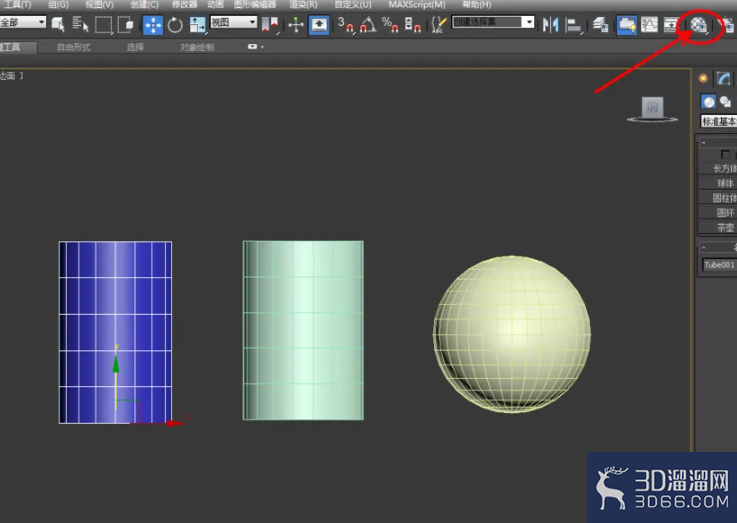Select the green cylinder object in viewport
Image resolution: width=737 pixels, height=523 pixels.
(x=303, y=330)
